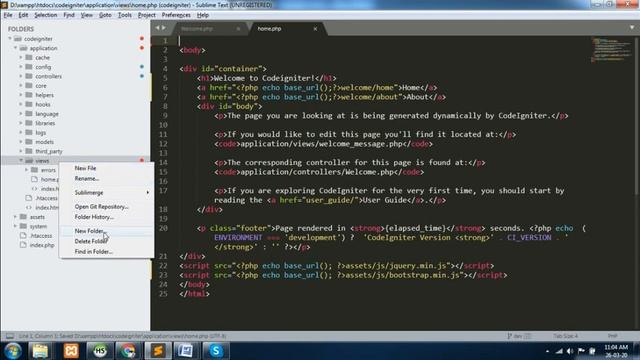640x360 pixels.
Task: Click the models folder icon
Action: click(29, 142)
